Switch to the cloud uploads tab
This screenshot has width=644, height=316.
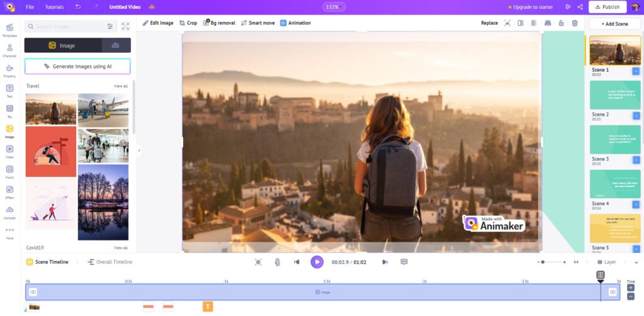coord(116,45)
